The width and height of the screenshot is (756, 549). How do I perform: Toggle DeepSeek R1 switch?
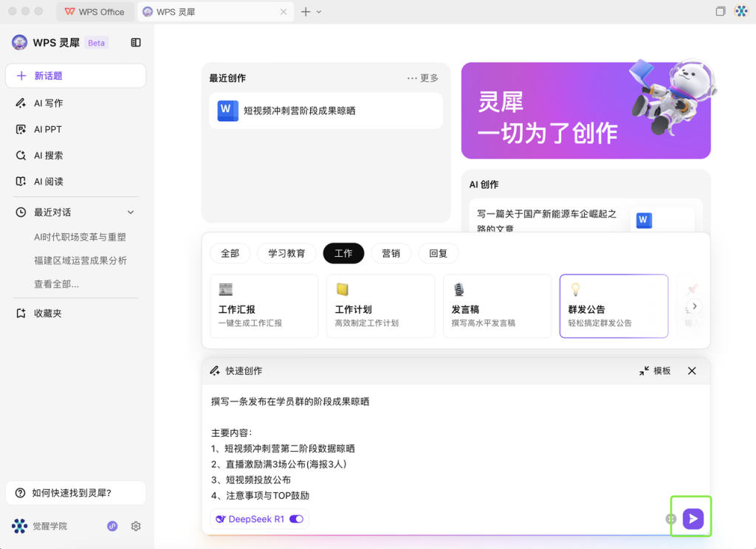coord(296,519)
